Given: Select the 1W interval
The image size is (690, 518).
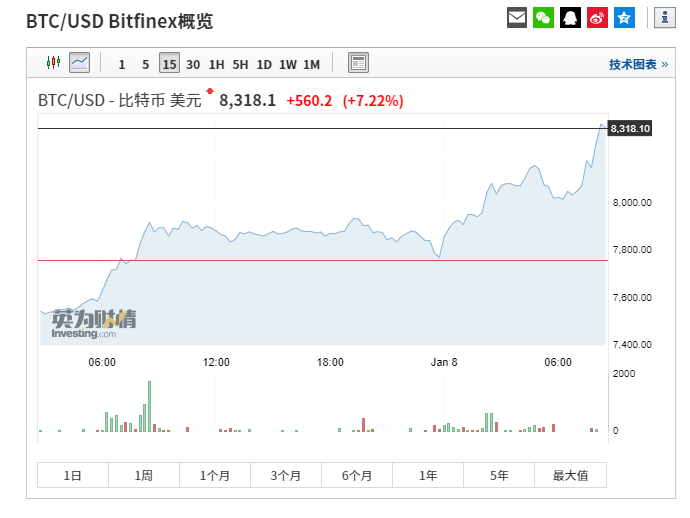Looking at the screenshot, I should point(288,64).
